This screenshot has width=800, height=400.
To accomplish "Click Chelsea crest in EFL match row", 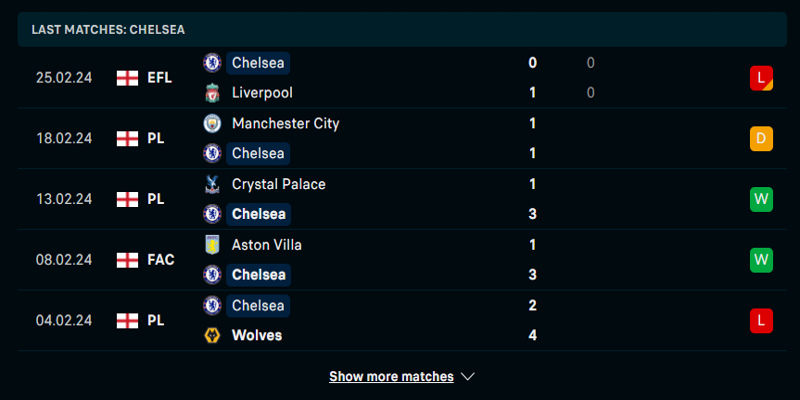I will pos(212,63).
